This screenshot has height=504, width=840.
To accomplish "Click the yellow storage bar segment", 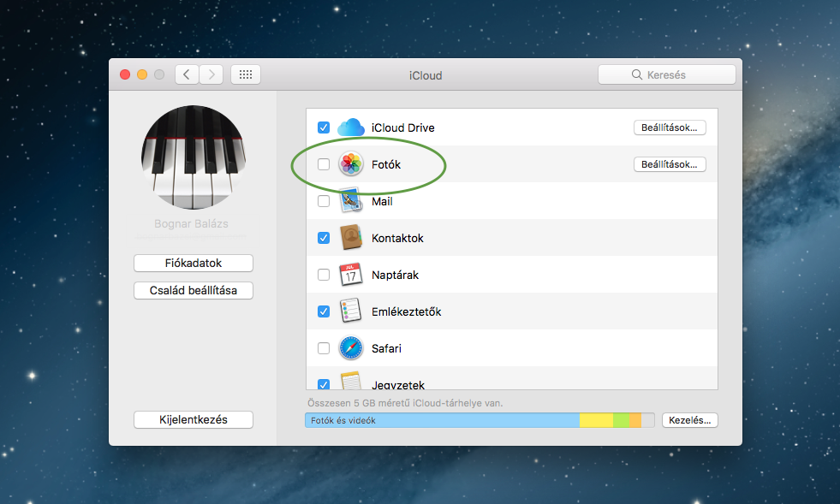I will click(596, 420).
